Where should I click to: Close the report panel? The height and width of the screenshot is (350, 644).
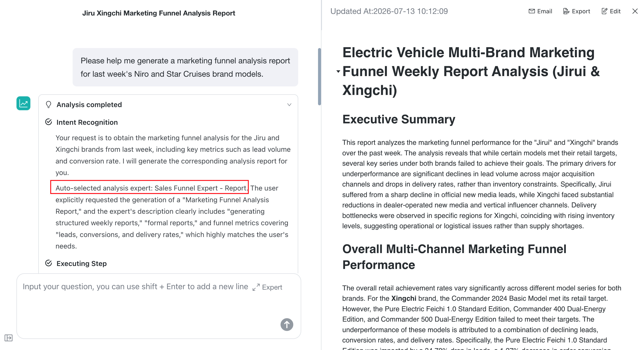pos(635,11)
